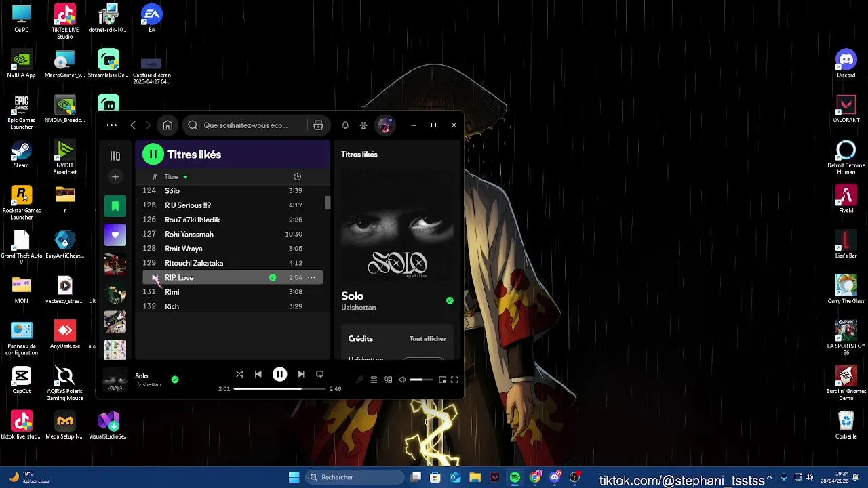Open the Discord desktop shortcut

(846, 64)
